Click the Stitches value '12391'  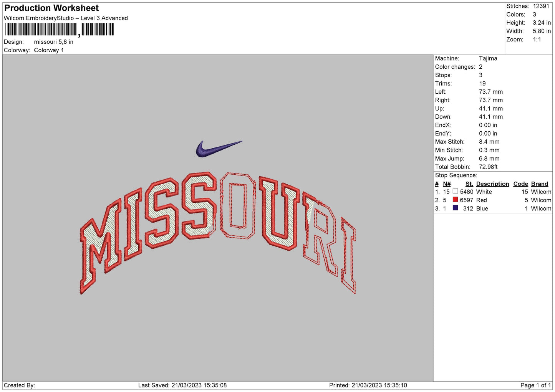[x=541, y=6]
